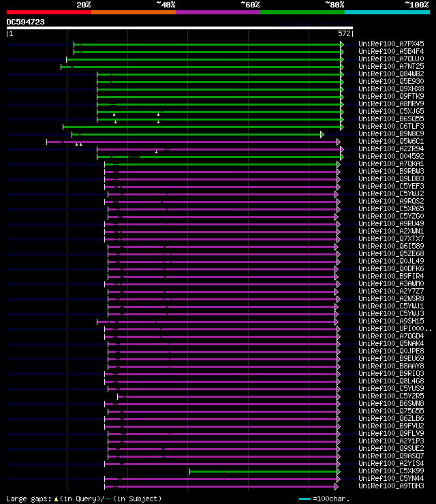Open the UniRef100_A7QUJ0 hit label
Image resolution: width=436 pixels, height=504 pixels.
pyautogui.click(x=391, y=59)
